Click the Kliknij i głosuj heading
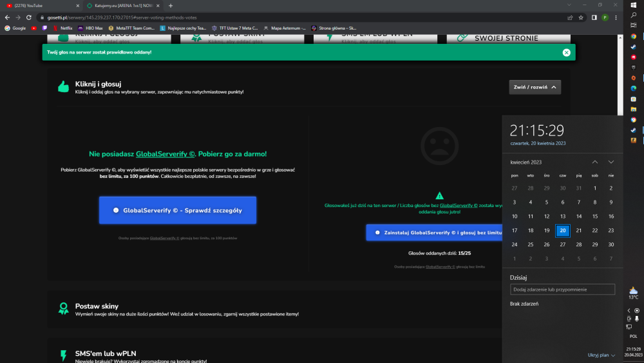The image size is (644, 363). click(x=98, y=84)
